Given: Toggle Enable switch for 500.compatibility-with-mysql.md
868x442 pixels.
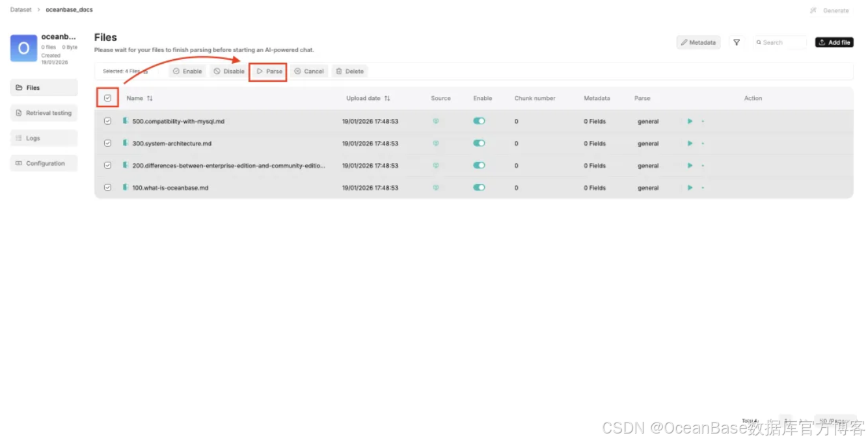Looking at the screenshot, I should [x=479, y=121].
